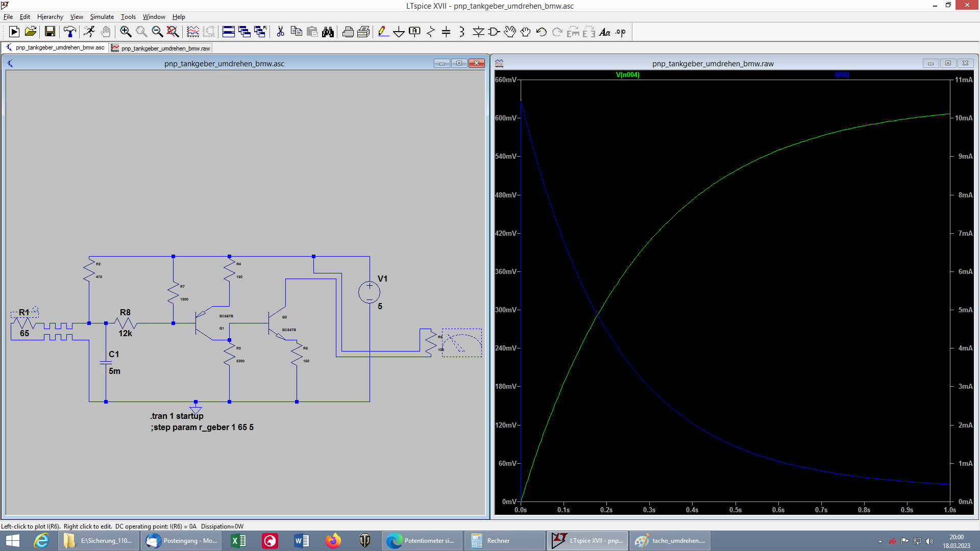Click the Halt simulation hand icon
Viewport: 980px width, 551px height.
pyautogui.click(x=105, y=32)
